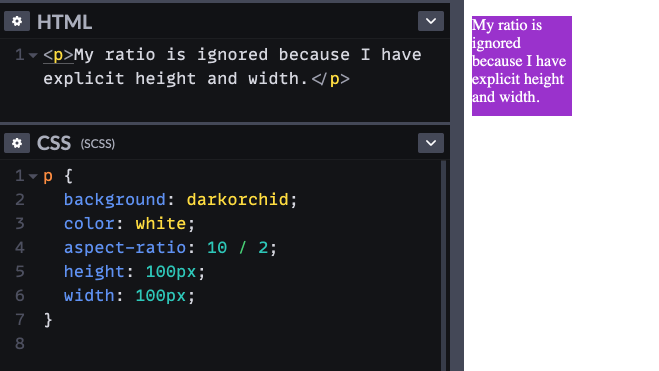Place cursor on aspect-ratio property
Image resolution: width=659 pixels, height=371 pixels.
[125, 247]
